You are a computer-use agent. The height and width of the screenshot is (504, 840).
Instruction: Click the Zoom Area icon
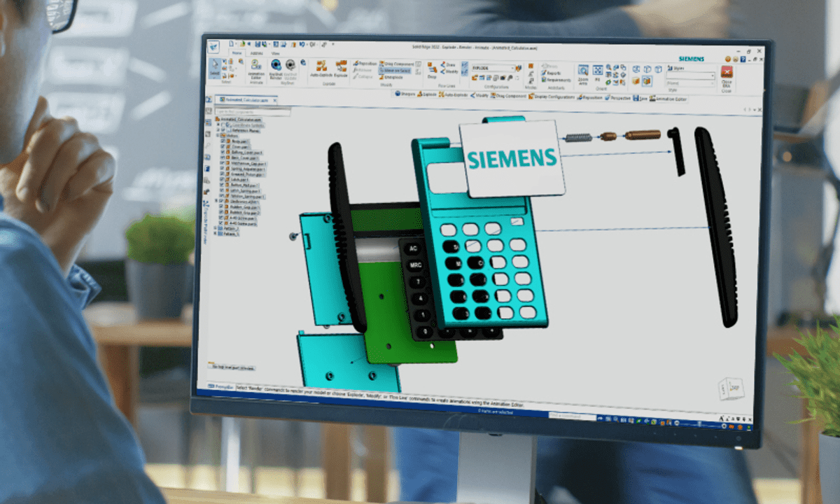click(x=583, y=71)
